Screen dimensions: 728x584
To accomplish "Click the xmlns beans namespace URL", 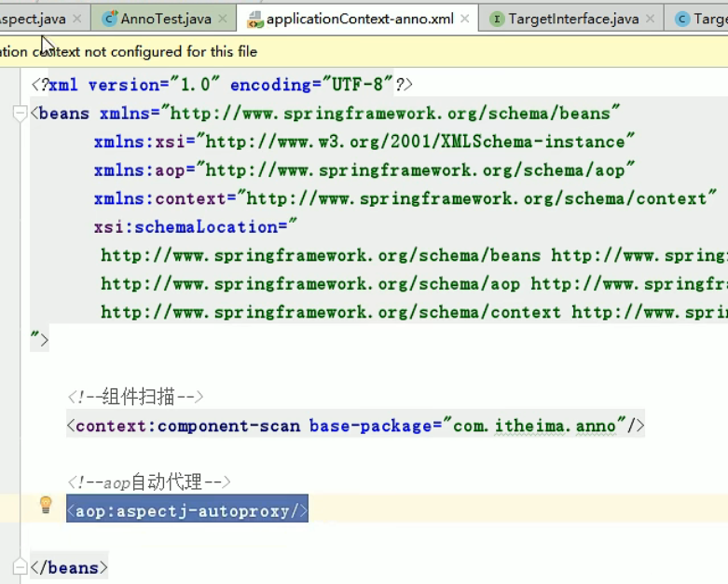I will pyautogui.click(x=390, y=114).
